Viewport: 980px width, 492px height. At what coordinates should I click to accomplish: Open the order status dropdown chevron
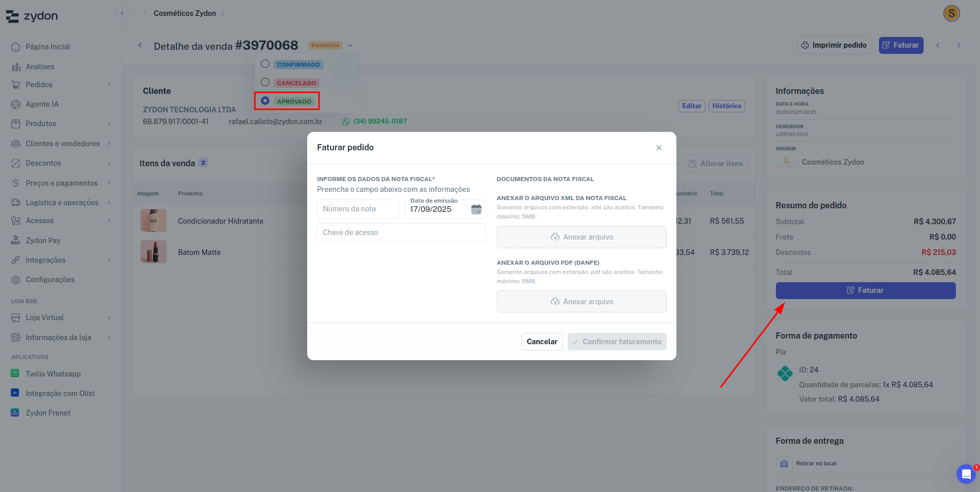(350, 45)
